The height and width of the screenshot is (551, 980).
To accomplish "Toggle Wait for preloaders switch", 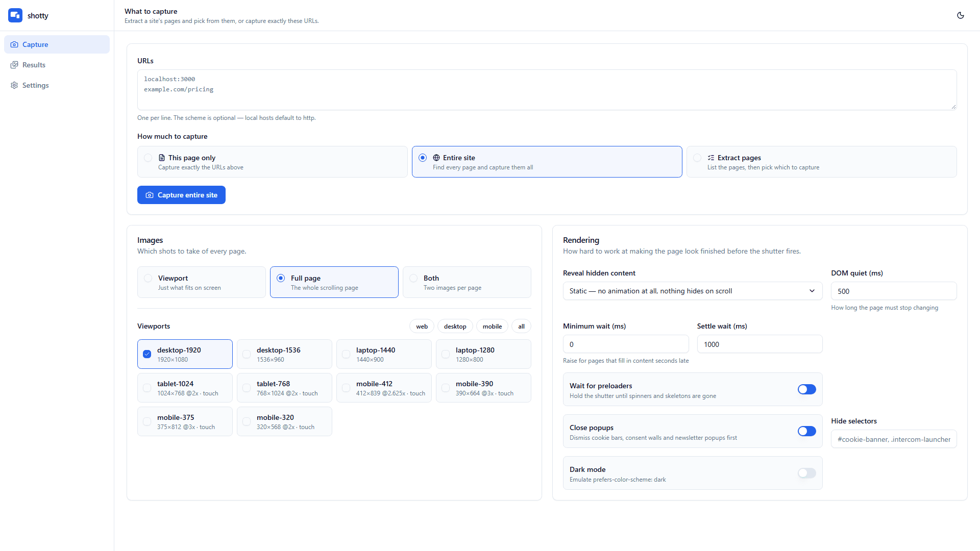I will (x=806, y=389).
